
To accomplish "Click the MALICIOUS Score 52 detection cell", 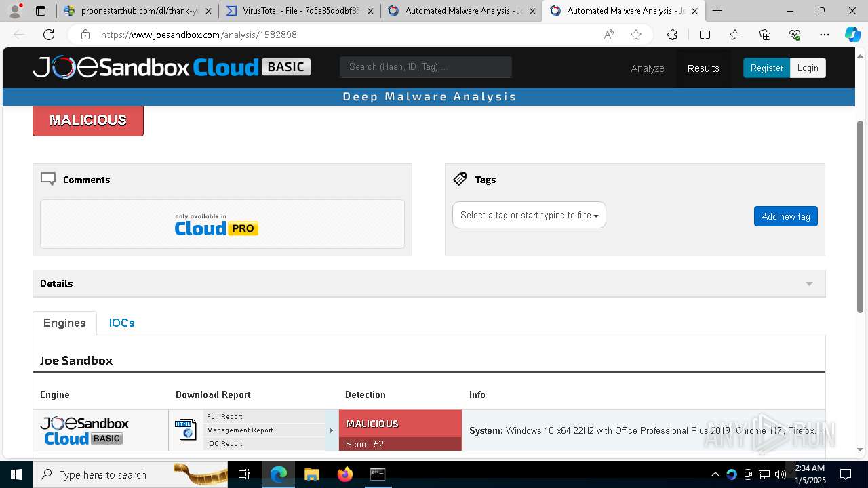I will 400,430.
